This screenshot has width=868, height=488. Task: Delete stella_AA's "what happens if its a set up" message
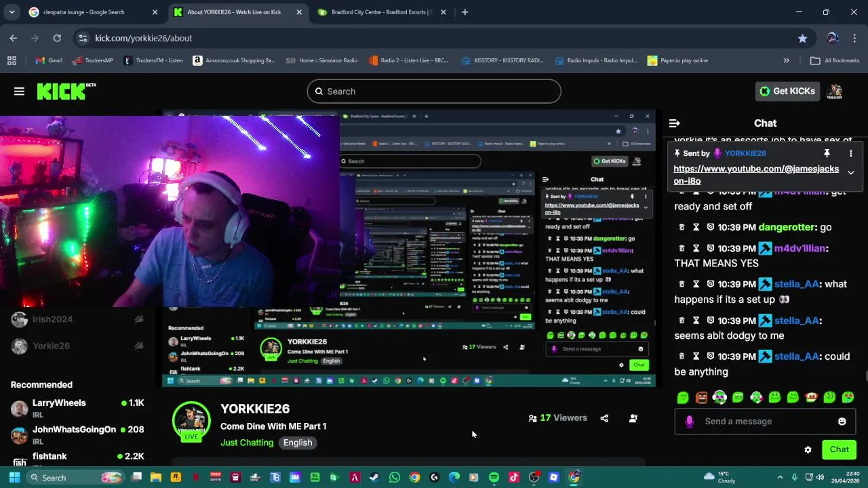pos(682,285)
